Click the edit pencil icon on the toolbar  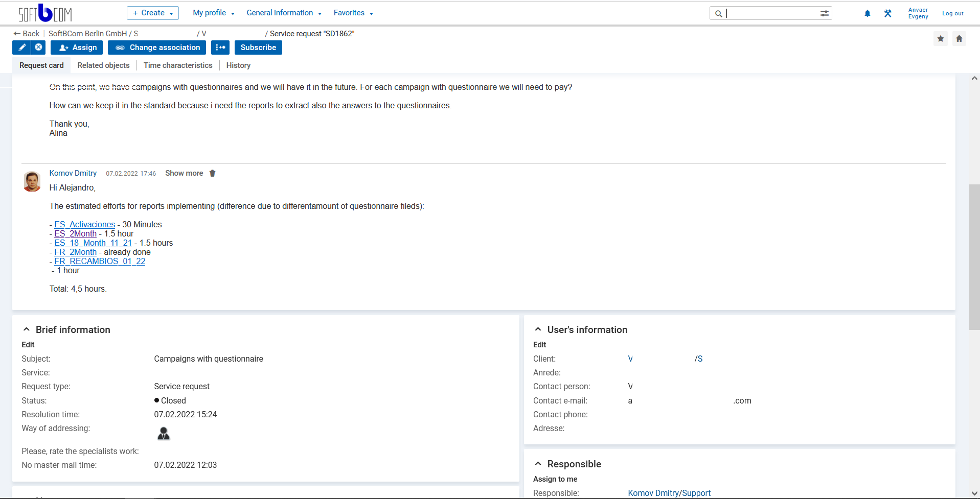[x=21, y=47]
